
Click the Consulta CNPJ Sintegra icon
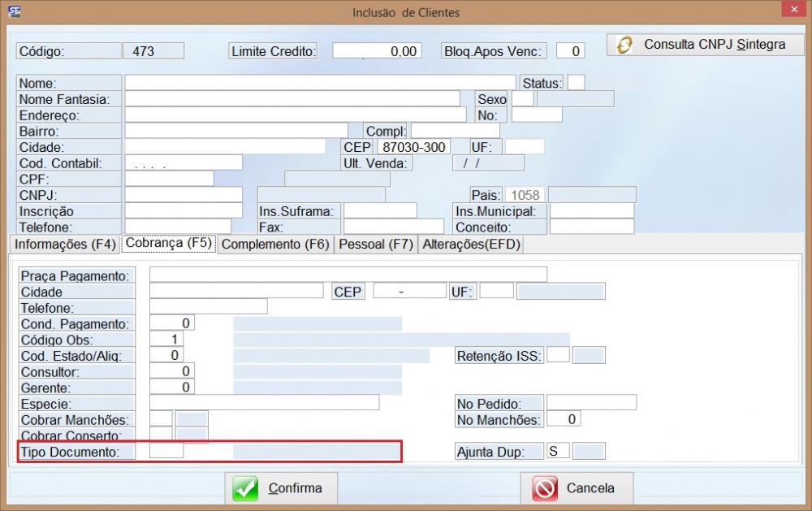coord(624,45)
